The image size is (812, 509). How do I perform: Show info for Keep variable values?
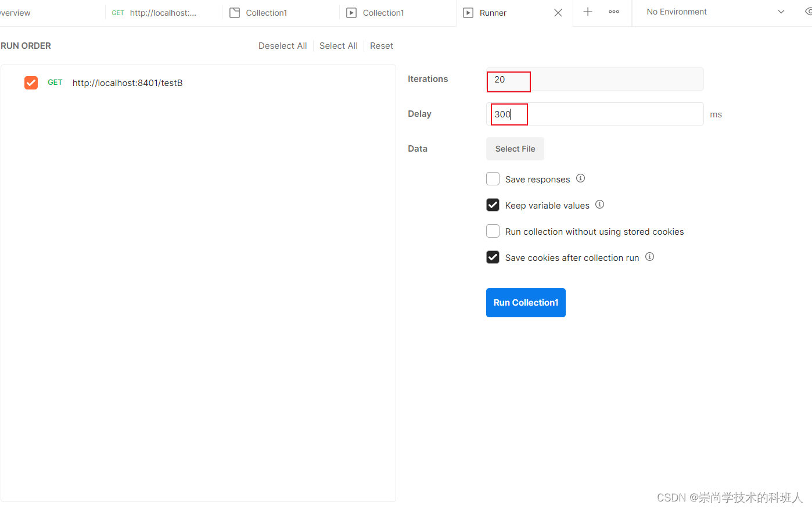600,205
